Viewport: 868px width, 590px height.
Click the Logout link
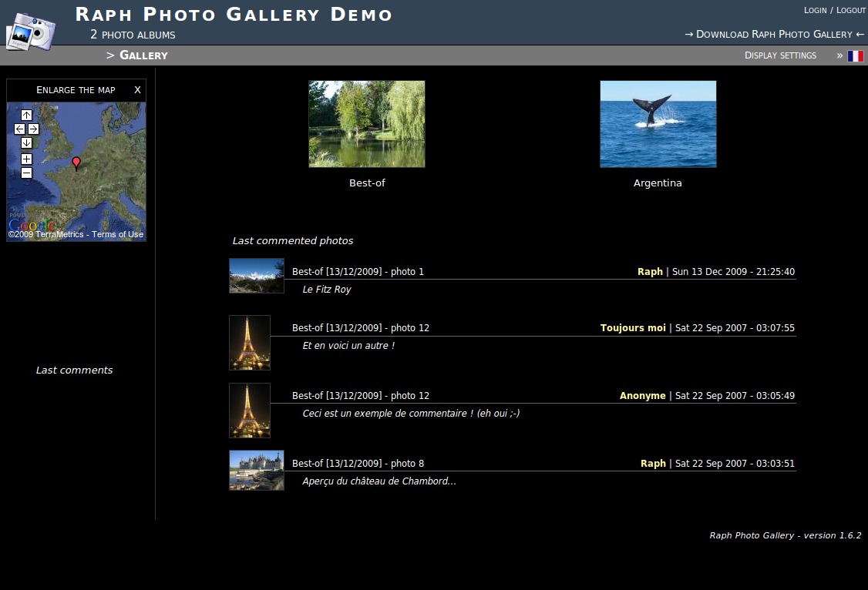click(851, 10)
